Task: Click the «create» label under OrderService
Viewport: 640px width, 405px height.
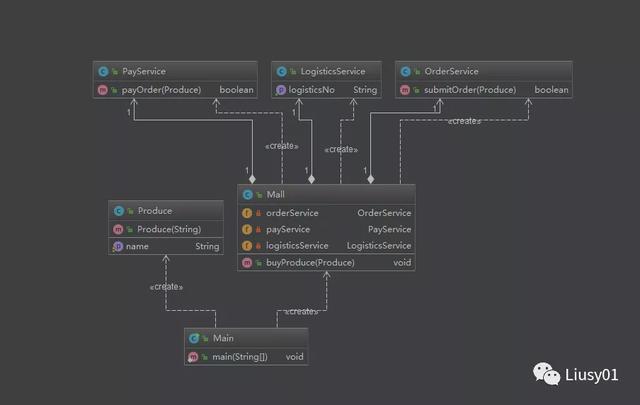Action: pyautogui.click(x=463, y=121)
